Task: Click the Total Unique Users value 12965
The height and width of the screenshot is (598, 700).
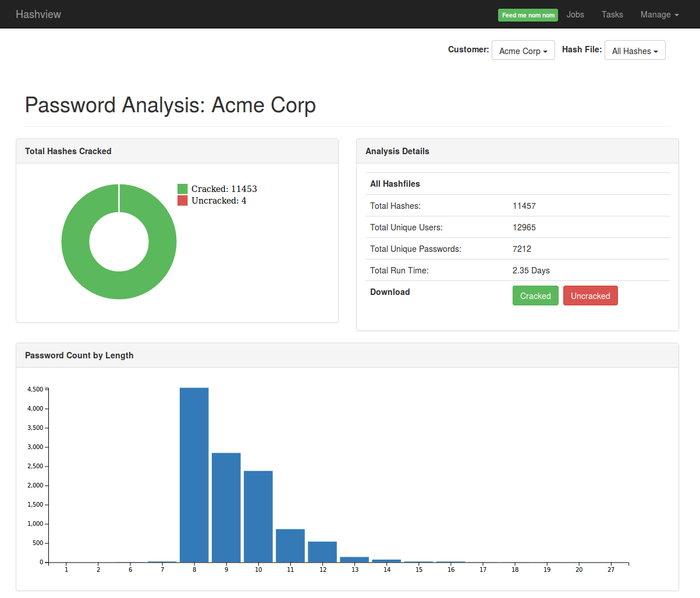Action: (524, 227)
